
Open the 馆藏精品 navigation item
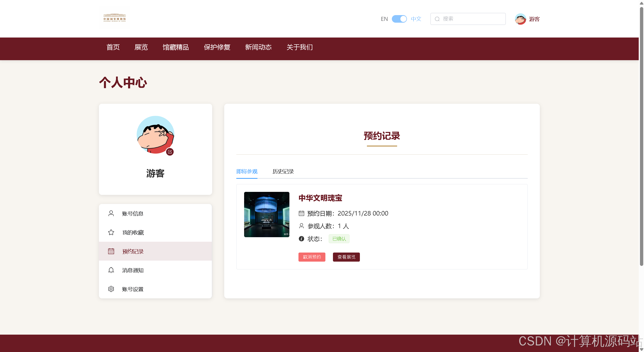[176, 47]
